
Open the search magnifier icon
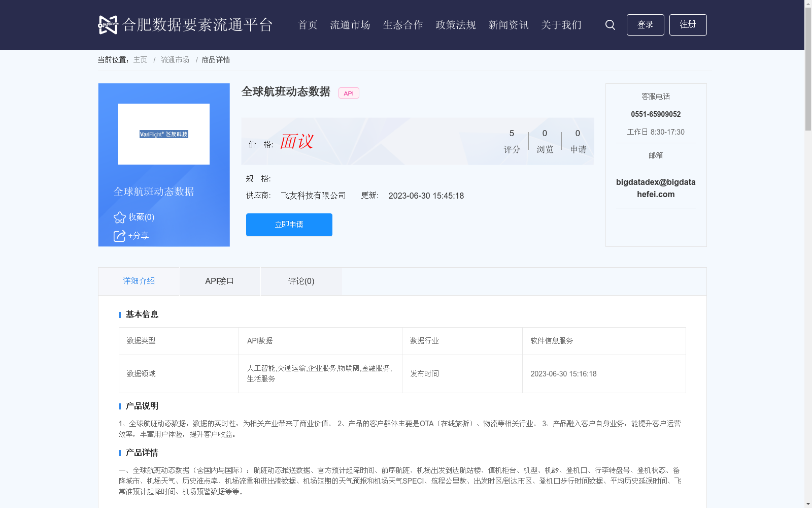click(610, 25)
